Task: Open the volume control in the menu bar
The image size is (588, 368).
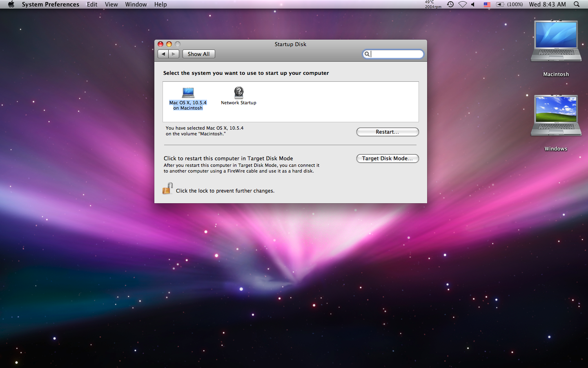Action: tap(473, 4)
